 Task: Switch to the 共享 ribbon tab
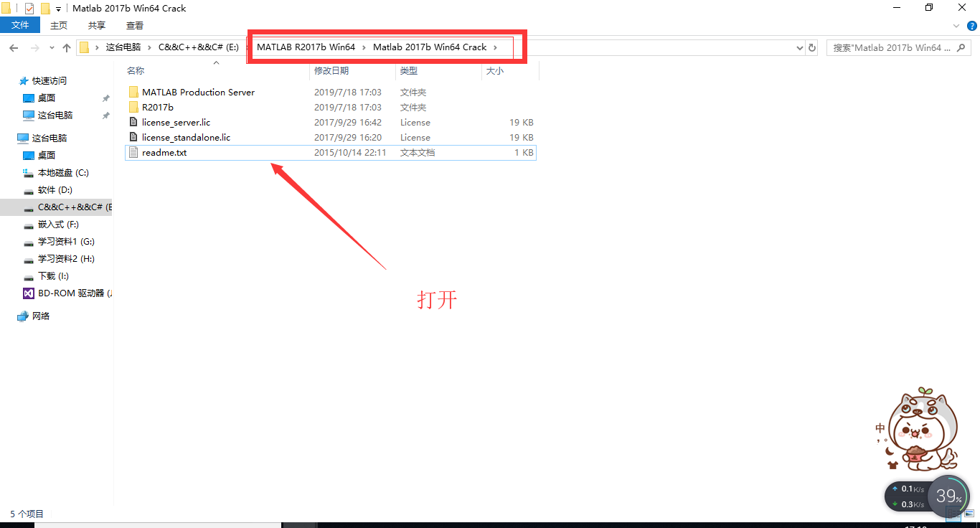point(97,25)
